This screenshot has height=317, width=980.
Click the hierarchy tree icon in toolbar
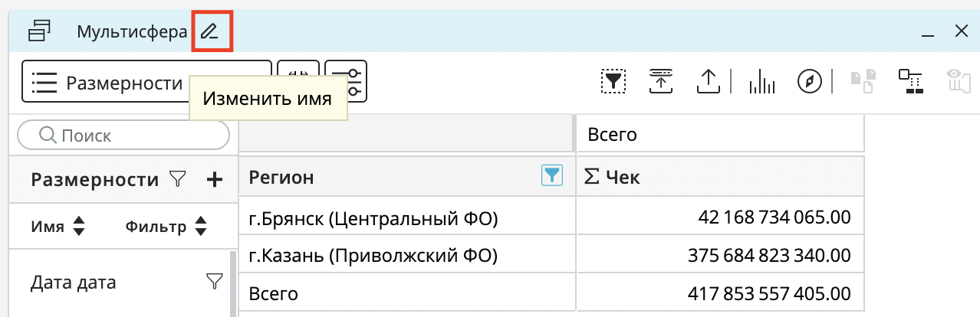[911, 80]
